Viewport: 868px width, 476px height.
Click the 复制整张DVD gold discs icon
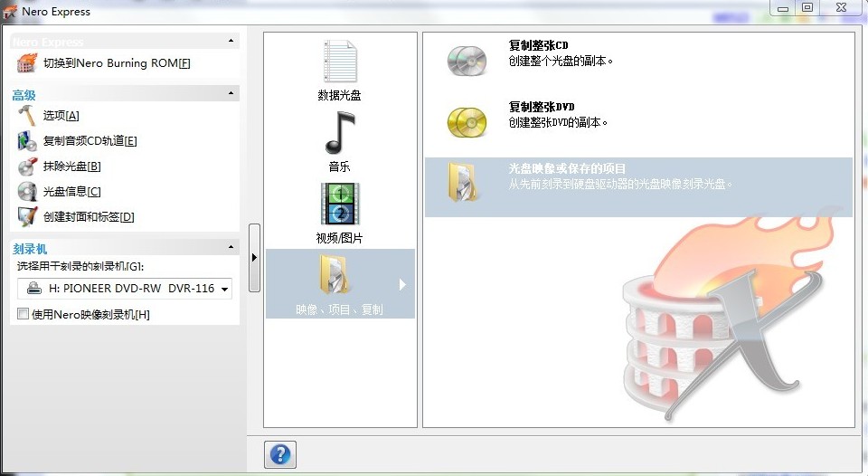[467, 122]
